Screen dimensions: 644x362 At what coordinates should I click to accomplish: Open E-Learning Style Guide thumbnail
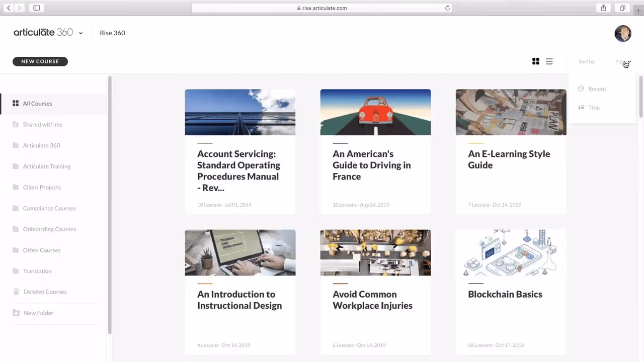coord(511,112)
